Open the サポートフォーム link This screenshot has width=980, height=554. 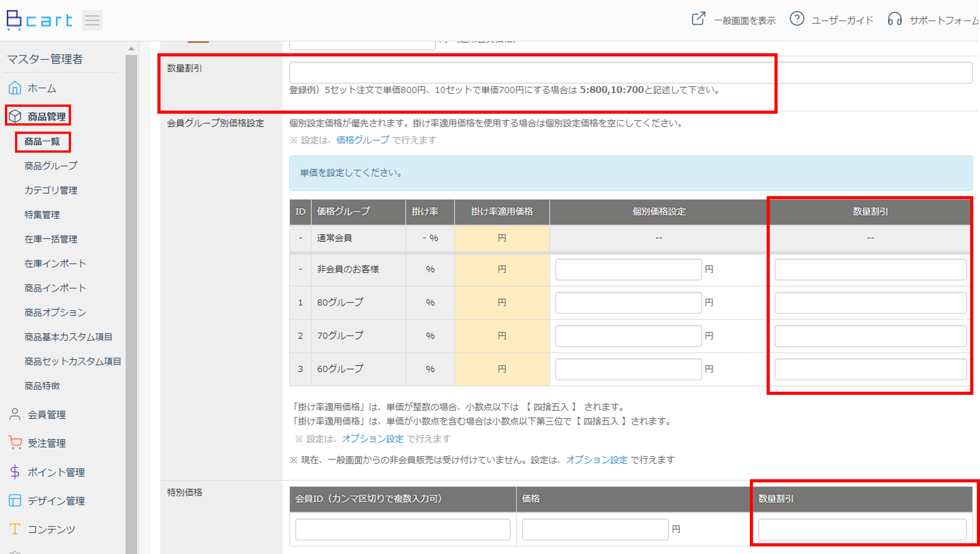pos(944,20)
